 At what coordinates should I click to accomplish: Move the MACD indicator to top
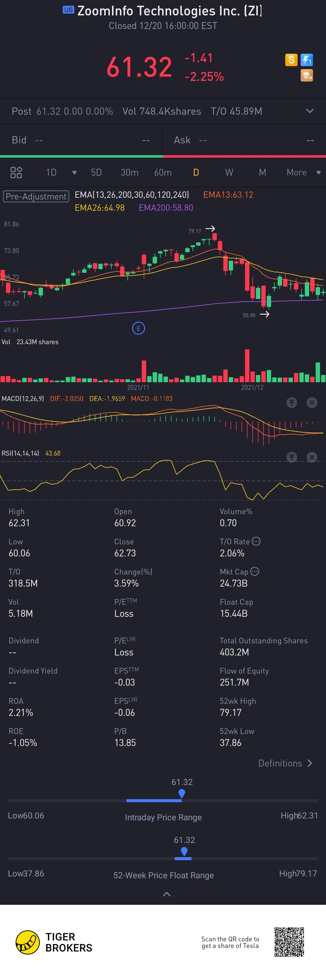[x=292, y=402]
